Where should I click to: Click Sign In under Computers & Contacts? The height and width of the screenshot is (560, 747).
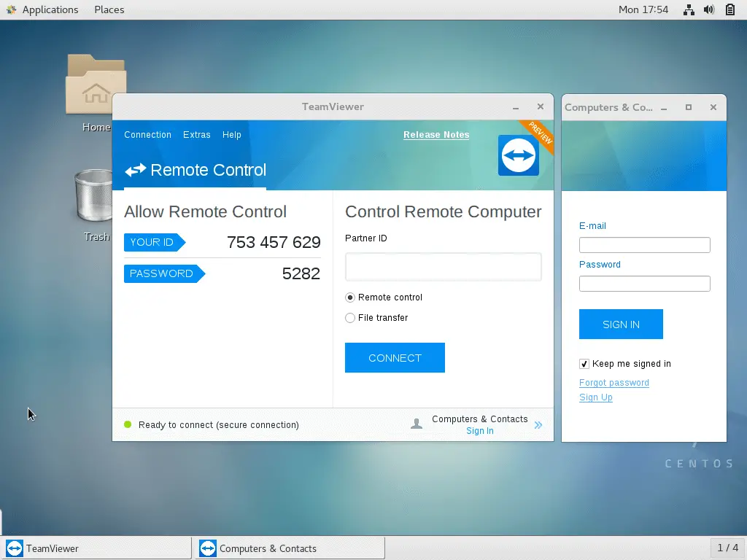pyautogui.click(x=480, y=431)
